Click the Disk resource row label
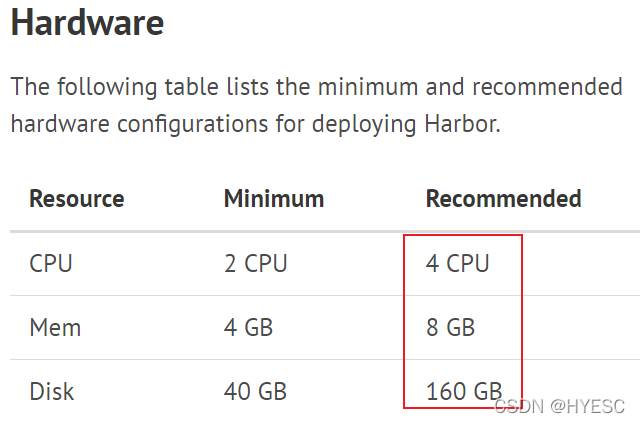This screenshot has height=423, width=640. click(x=52, y=391)
